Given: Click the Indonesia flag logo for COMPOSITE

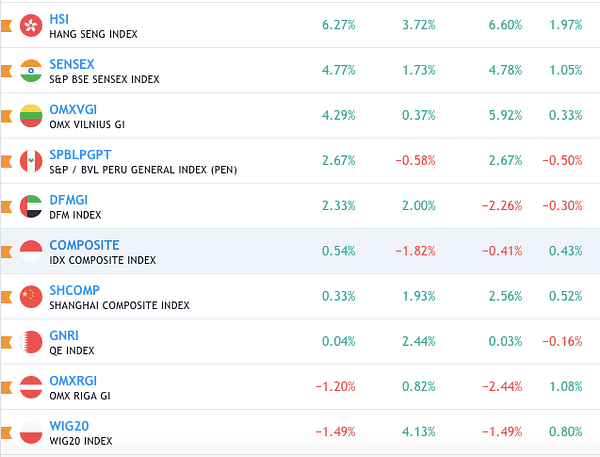Looking at the screenshot, I should (31, 251).
